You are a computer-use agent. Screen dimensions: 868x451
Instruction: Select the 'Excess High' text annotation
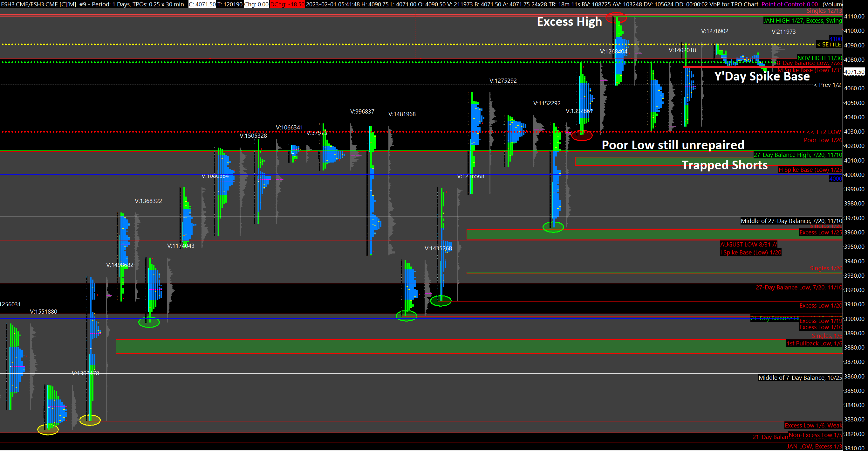[x=569, y=22]
